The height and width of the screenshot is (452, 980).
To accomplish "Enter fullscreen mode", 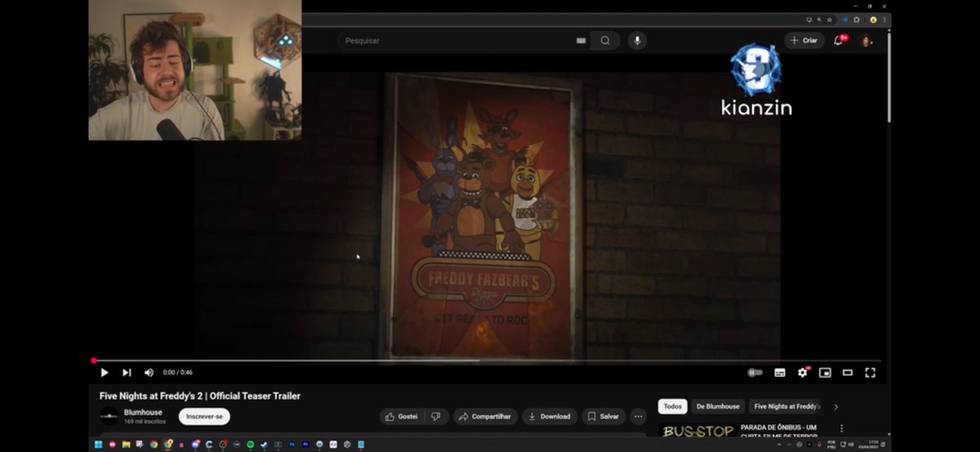I will (x=871, y=372).
